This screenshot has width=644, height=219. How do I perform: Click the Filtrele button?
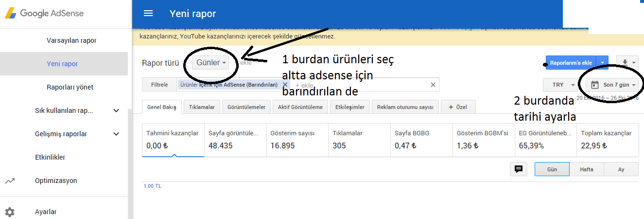(x=159, y=85)
